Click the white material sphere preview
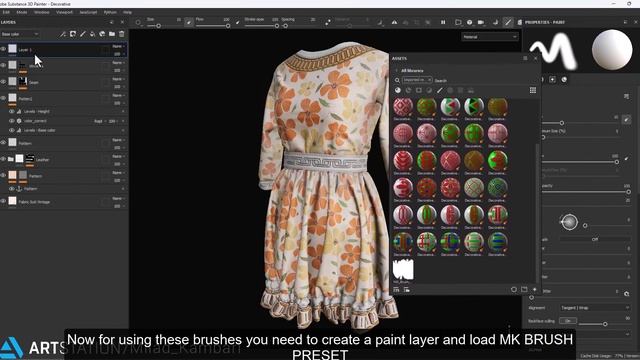Screen dimensions: 640x360 612,49
